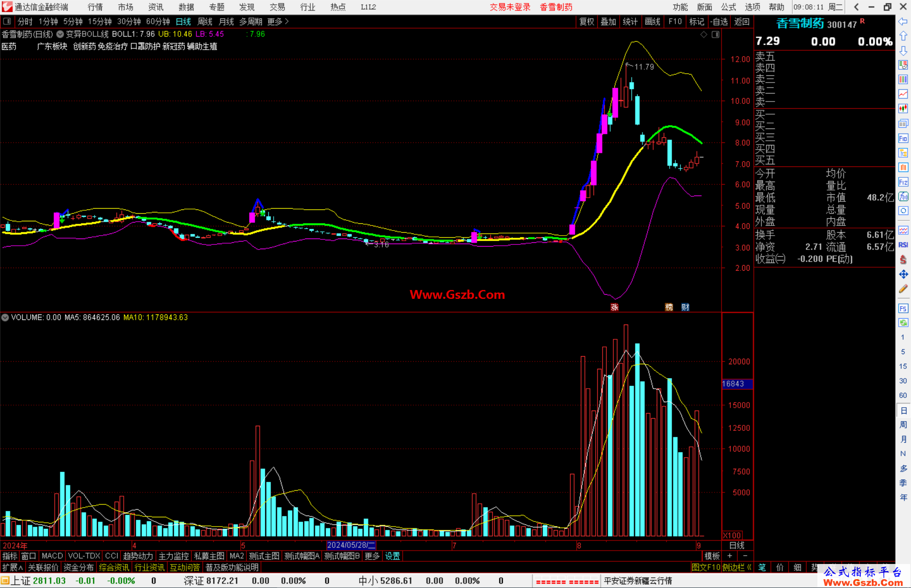Click the tree structure icon in sidebar

(x=903, y=153)
